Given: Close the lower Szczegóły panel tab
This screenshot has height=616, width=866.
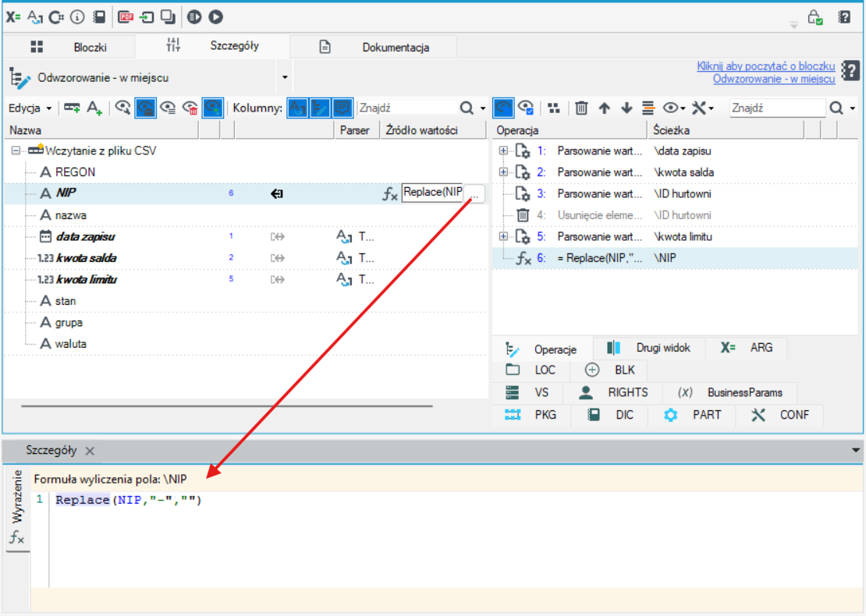Looking at the screenshot, I should coord(90,451).
